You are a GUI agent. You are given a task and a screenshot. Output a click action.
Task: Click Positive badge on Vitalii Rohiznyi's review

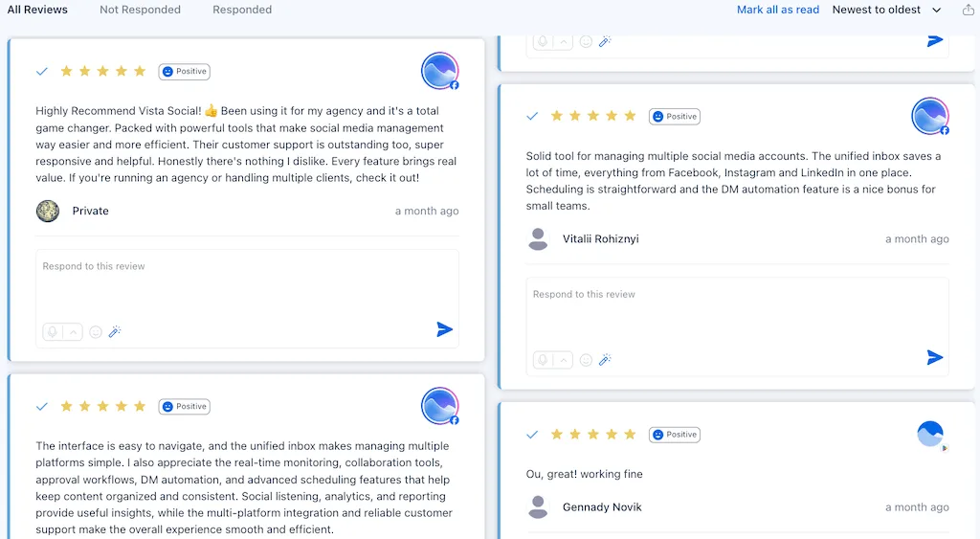pyautogui.click(x=675, y=116)
